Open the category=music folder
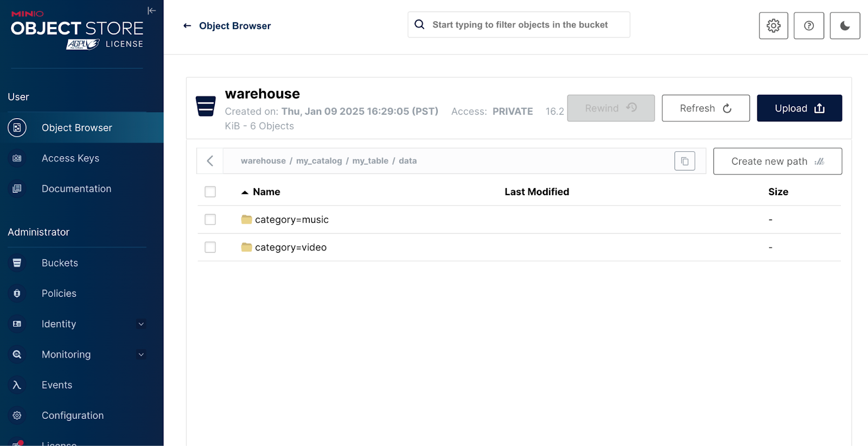The height and width of the screenshot is (446, 868). (x=291, y=219)
